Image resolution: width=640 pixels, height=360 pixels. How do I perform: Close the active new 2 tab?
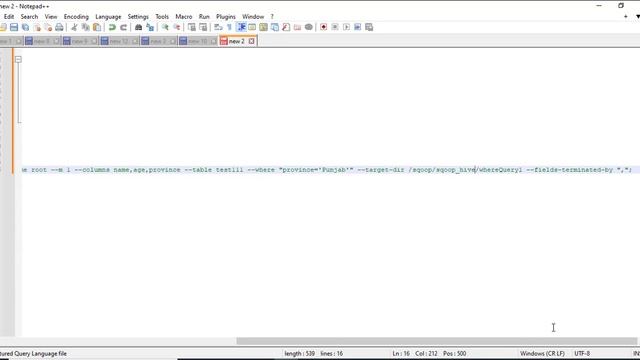coord(251,41)
